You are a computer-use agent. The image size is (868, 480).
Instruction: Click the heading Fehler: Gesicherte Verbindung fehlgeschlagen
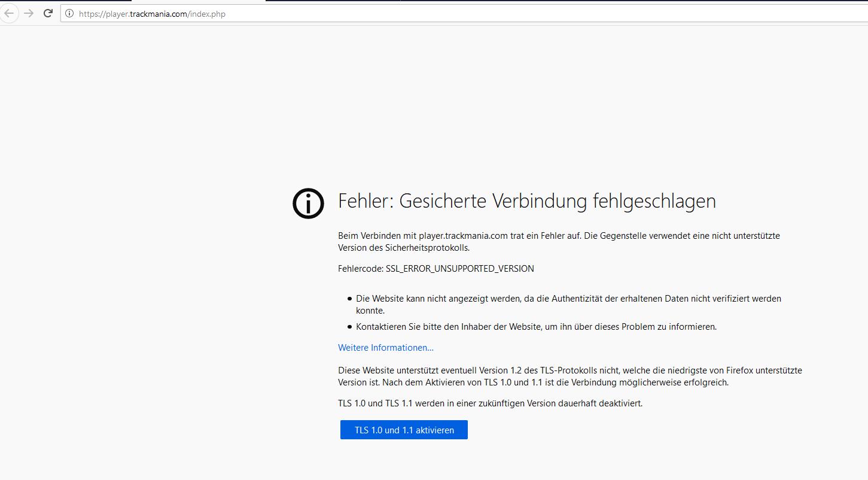click(x=527, y=200)
